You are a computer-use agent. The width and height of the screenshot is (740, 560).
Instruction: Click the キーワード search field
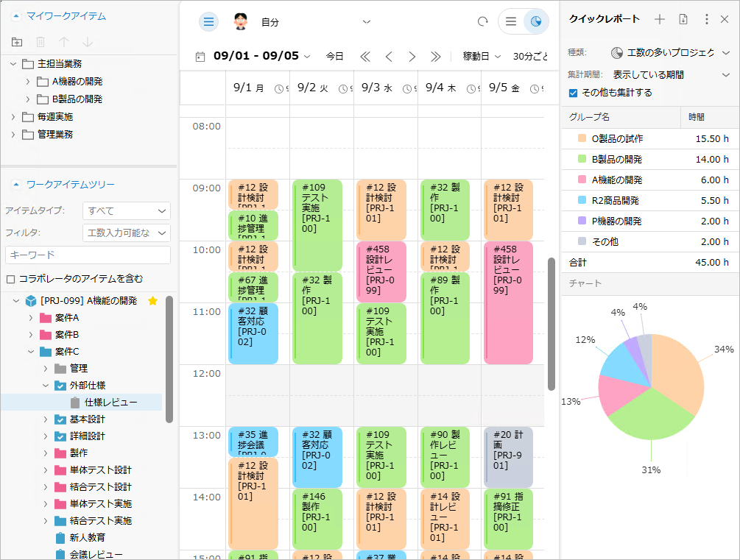click(x=88, y=255)
